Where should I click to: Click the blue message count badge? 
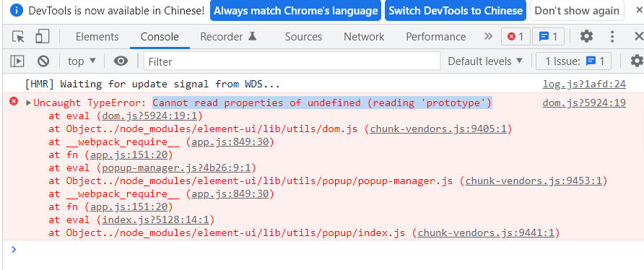click(x=548, y=37)
